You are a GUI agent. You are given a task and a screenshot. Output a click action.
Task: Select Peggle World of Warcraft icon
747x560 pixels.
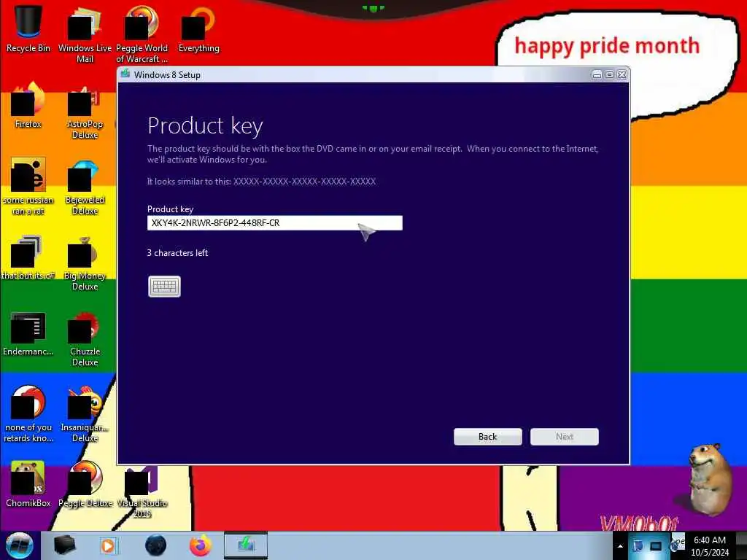(142, 35)
